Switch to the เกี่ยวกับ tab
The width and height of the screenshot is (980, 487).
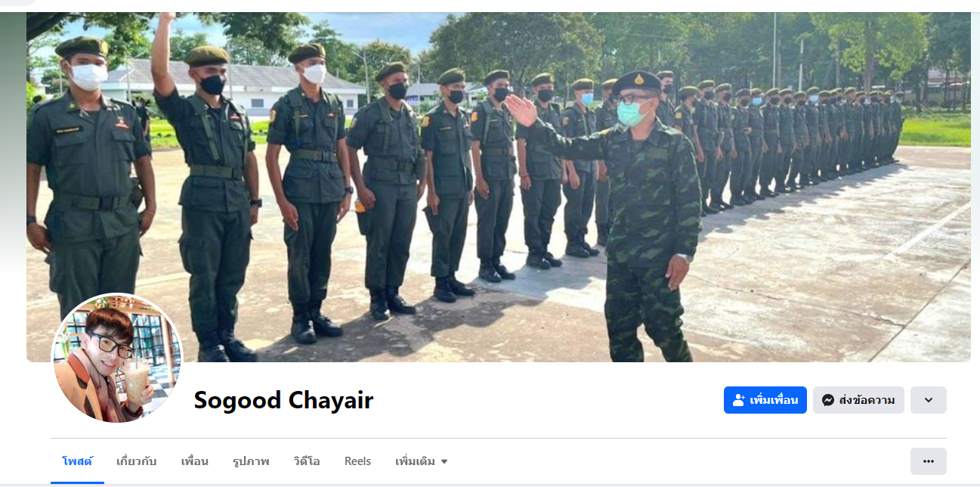pyautogui.click(x=137, y=461)
